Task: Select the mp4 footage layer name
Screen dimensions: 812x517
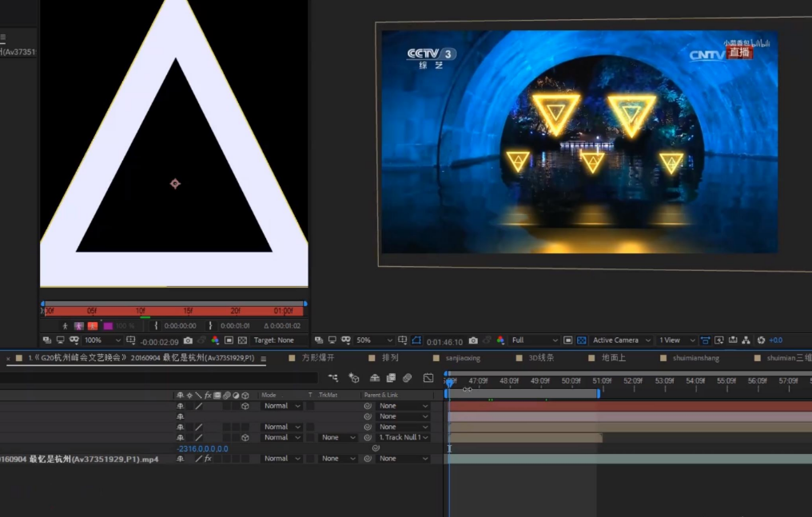Action: tap(79, 459)
